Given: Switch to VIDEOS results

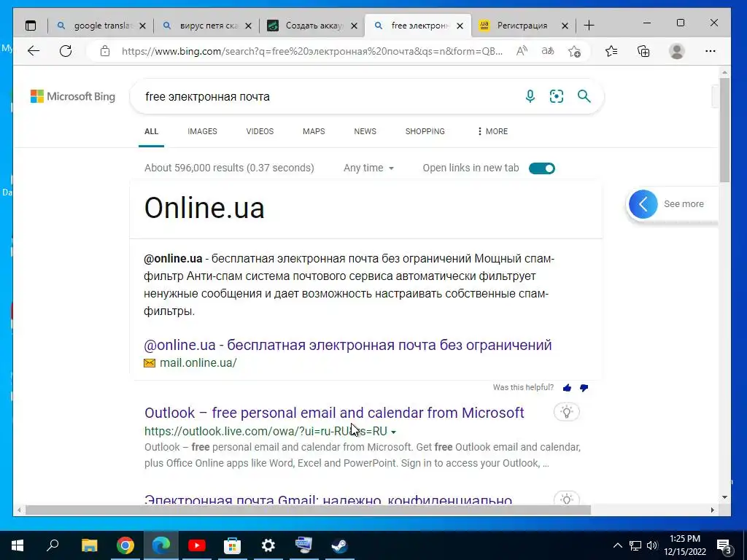Looking at the screenshot, I should pos(260,131).
